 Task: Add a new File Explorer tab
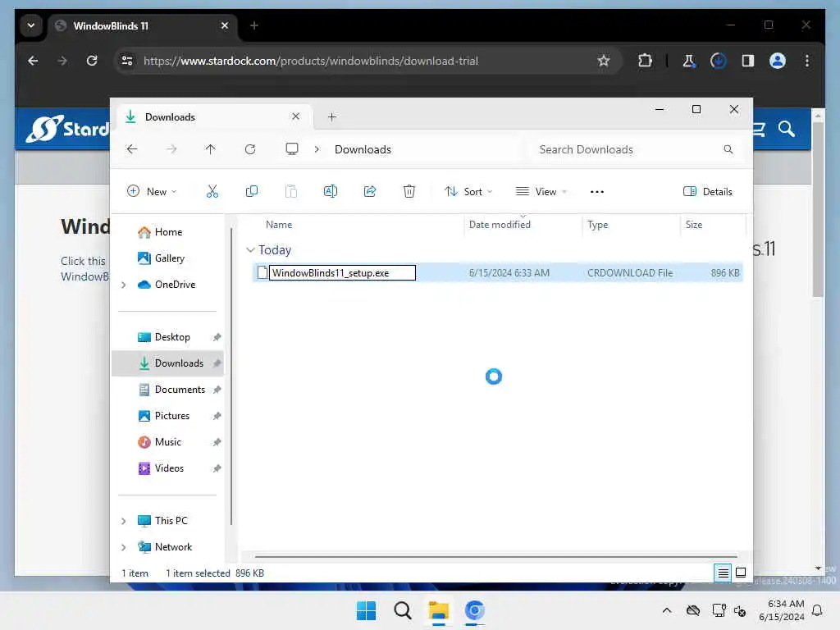[x=331, y=116]
